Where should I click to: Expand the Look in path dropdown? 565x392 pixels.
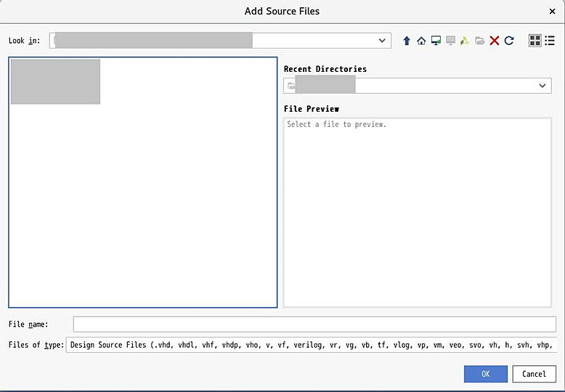382,41
